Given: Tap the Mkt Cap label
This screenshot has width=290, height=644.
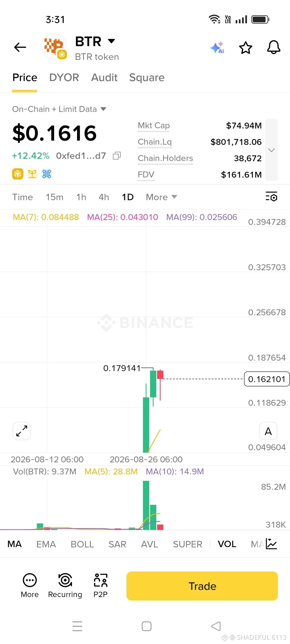Looking at the screenshot, I should (x=154, y=125).
